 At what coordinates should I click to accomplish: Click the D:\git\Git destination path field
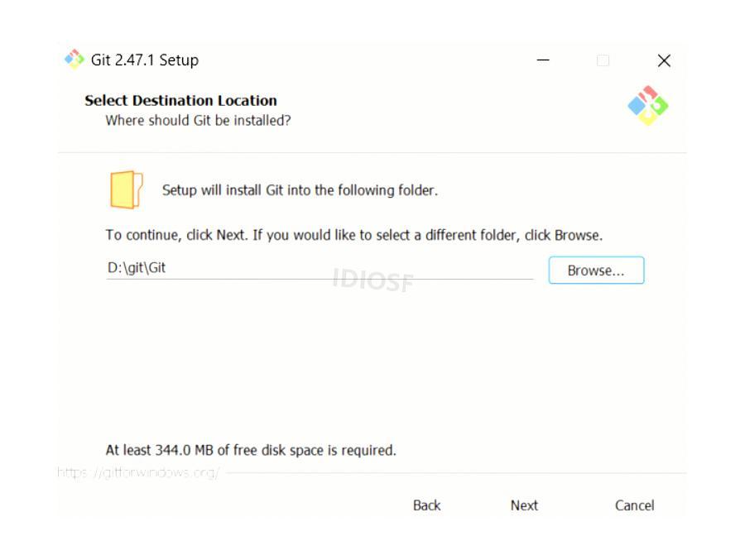coord(320,268)
